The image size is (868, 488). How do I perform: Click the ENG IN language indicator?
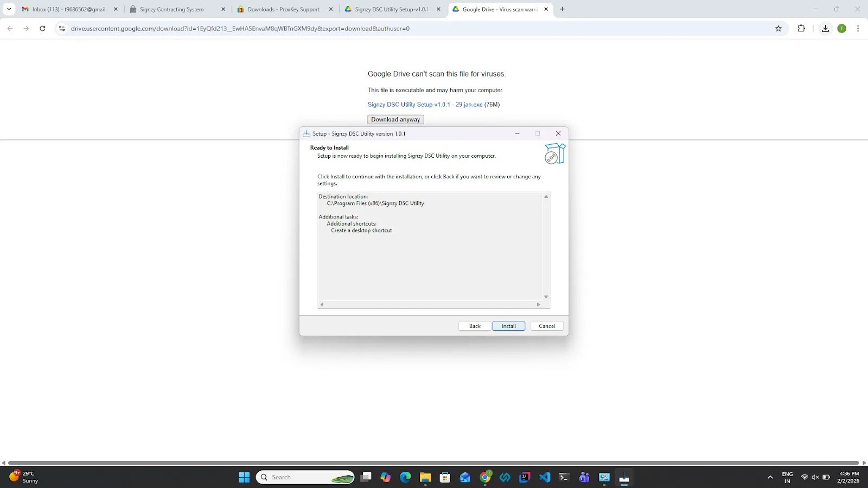[787, 477]
